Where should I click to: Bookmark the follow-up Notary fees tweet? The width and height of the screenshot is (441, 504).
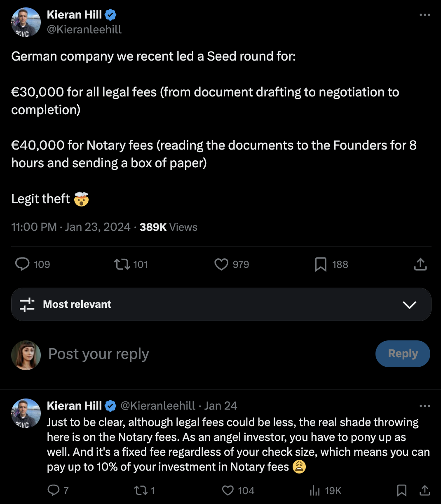(x=401, y=490)
